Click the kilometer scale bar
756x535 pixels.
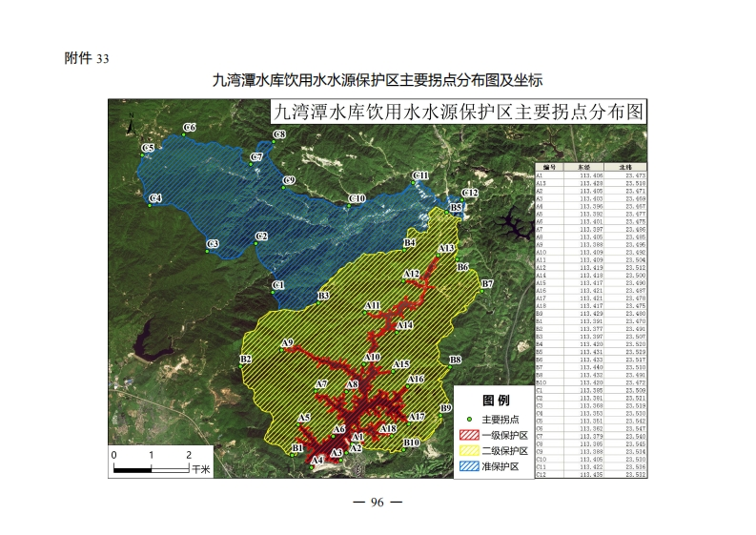(151, 463)
